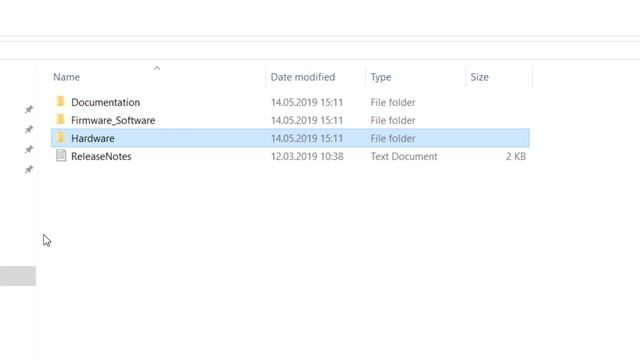The height and width of the screenshot is (360, 640).
Task: Sort by the Date modified column
Action: coord(303,77)
